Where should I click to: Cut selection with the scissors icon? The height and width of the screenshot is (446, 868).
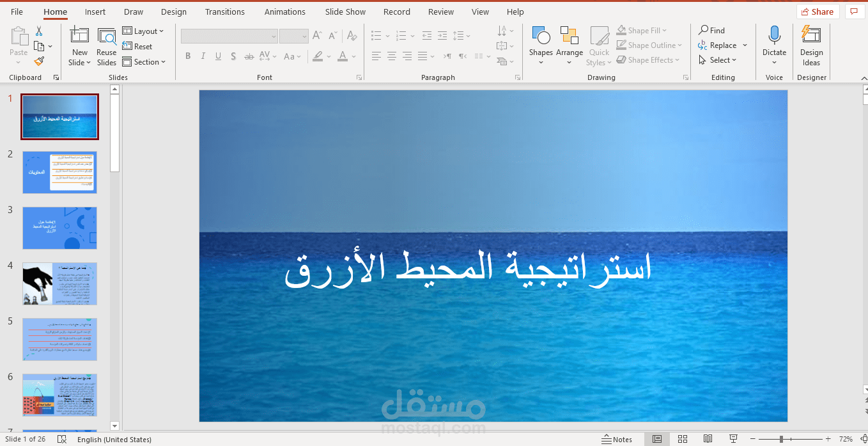pyautogui.click(x=39, y=31)
